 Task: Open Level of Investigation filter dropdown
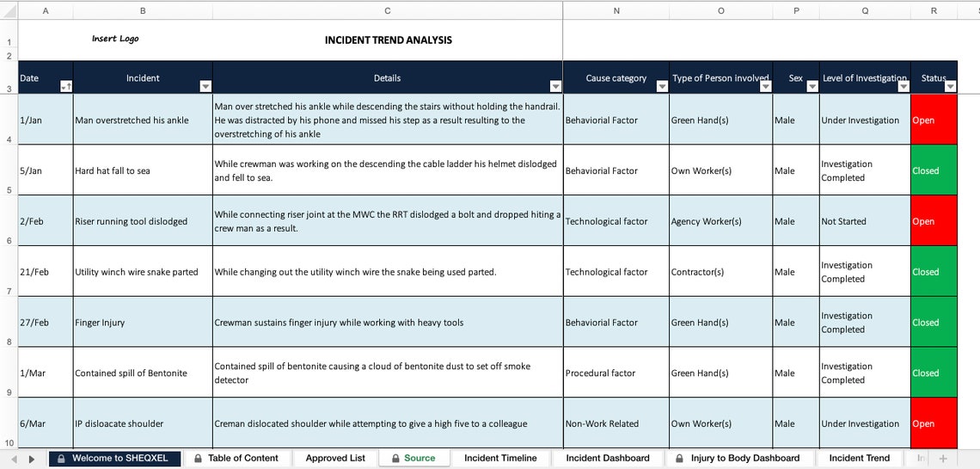point(903,87)
